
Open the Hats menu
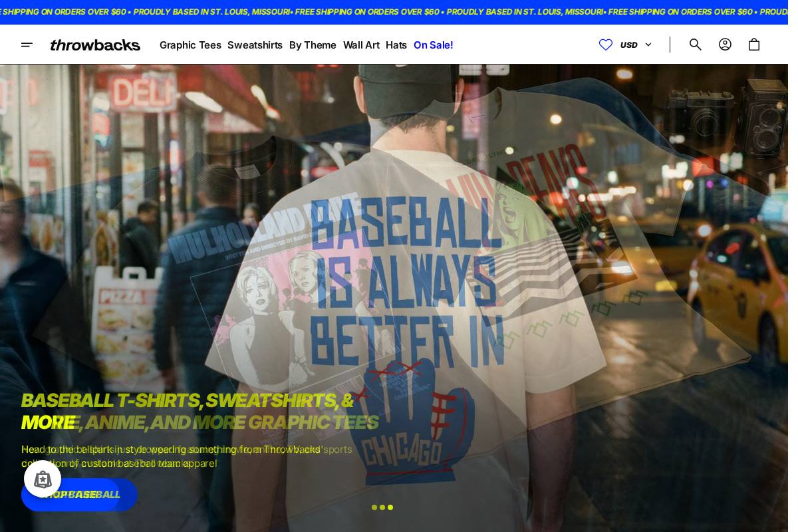pos(396,45)
